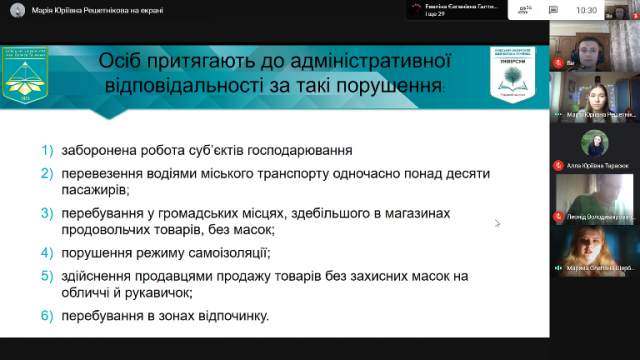Click the audio level indicator on Марина's tile
The image size is (640, 360).
(558, 268)
